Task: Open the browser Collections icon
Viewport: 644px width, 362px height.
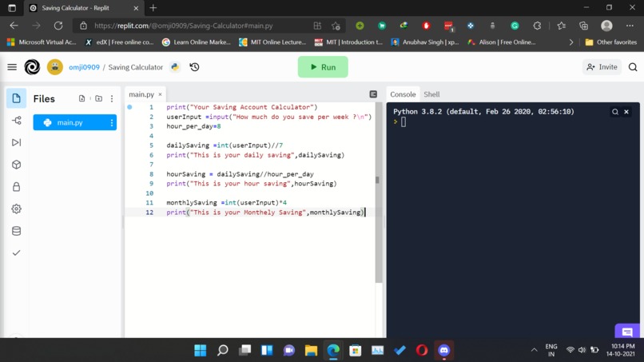Action: click(x=583, y=26)
